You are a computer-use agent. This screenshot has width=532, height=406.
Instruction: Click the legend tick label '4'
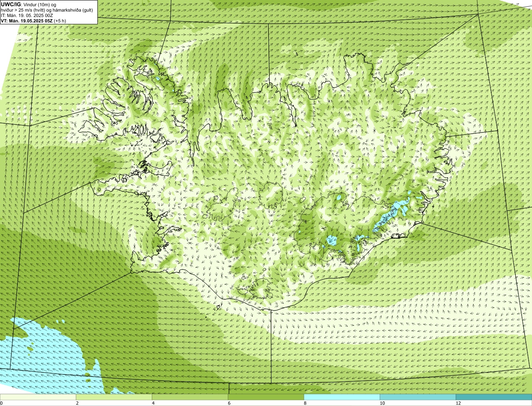tap(153, 403)
